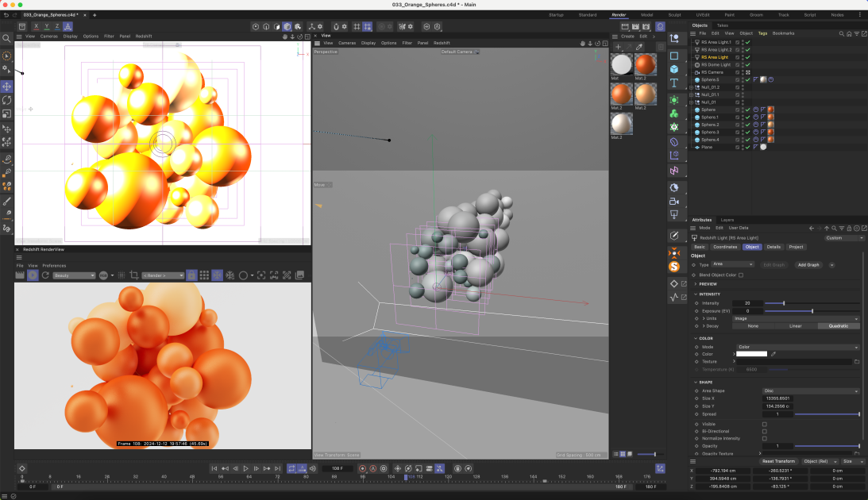
Task: Click the back arrow in Attributes manager
Action: tap(812, 228)
